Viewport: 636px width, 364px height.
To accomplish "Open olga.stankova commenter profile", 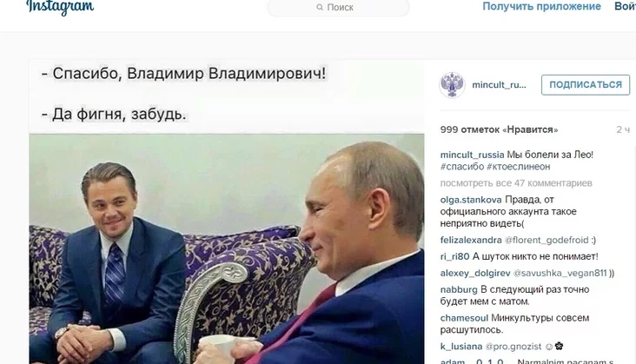I will [471, 200].
